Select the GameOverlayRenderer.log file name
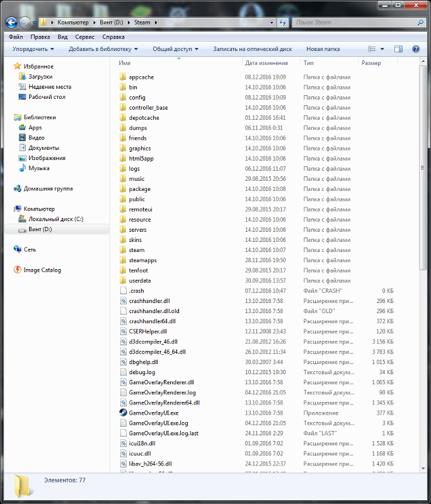This screenshot has height=504, width=431. (163, 392)
